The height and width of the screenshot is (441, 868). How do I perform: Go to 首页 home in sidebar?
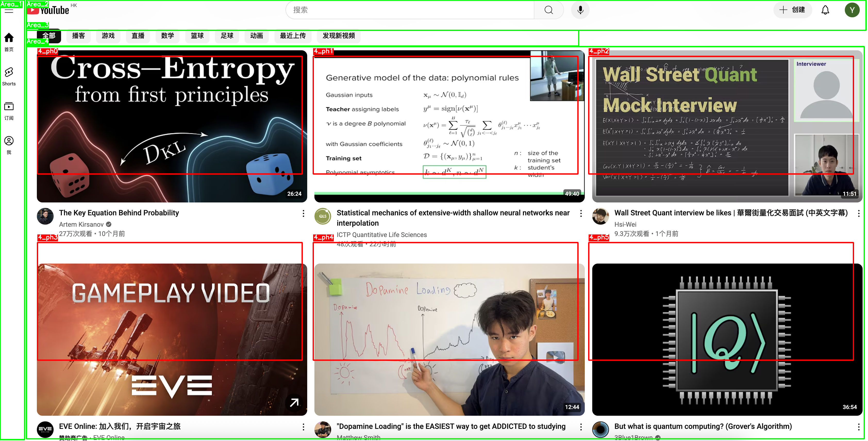[x=9, y=42]
